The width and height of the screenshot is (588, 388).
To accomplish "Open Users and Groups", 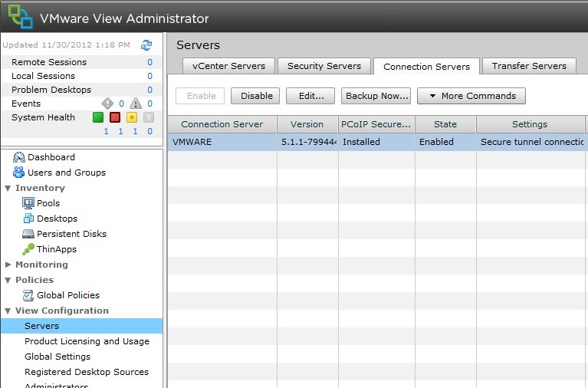I will point(67,173).
